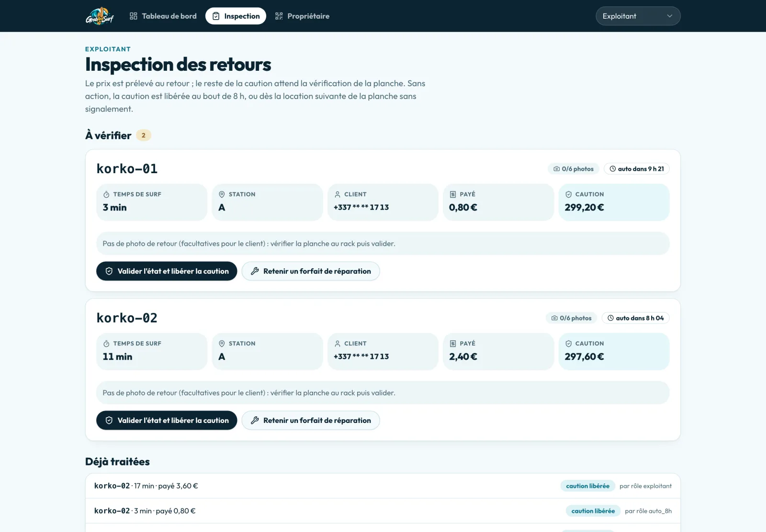The height and width of the screenshot is (532, 766).
Task: Open the Tableau de bord tab
Action: tap(163, 16)
